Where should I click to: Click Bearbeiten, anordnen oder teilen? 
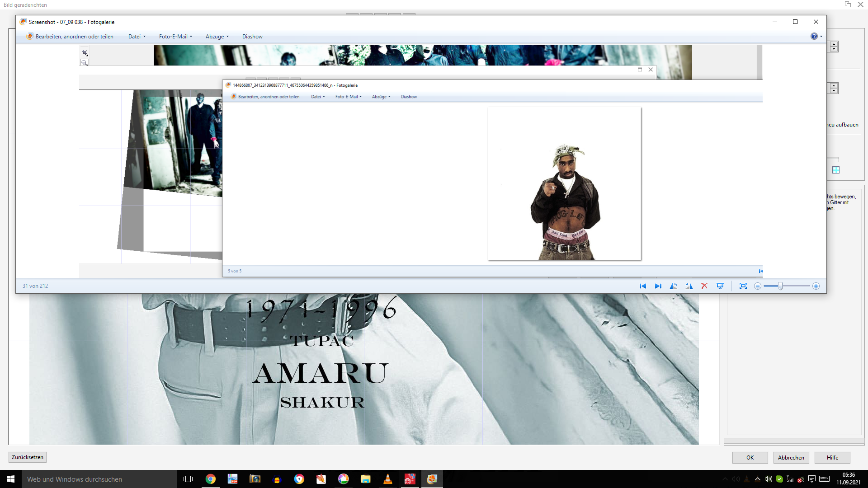tap(70, 37)
